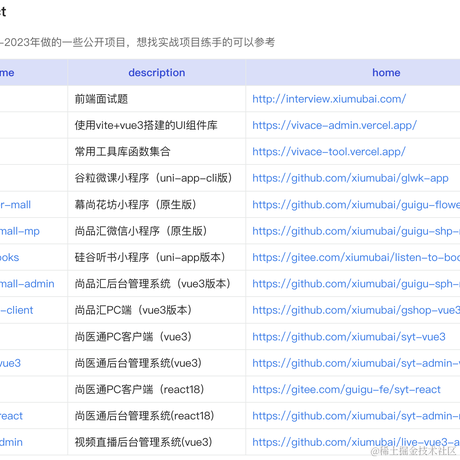
Task: Click the name link ending in dmin
Action: [11, 442]
